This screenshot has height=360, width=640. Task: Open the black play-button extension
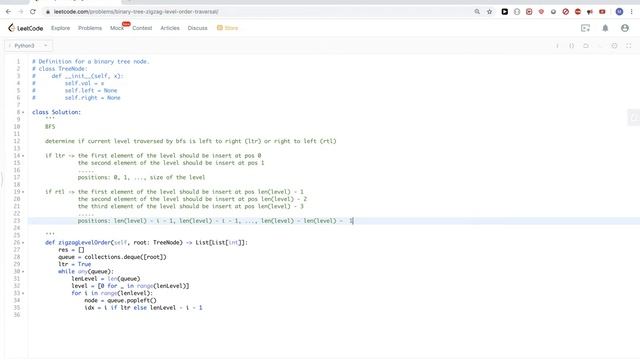click(x=505, y=12)
